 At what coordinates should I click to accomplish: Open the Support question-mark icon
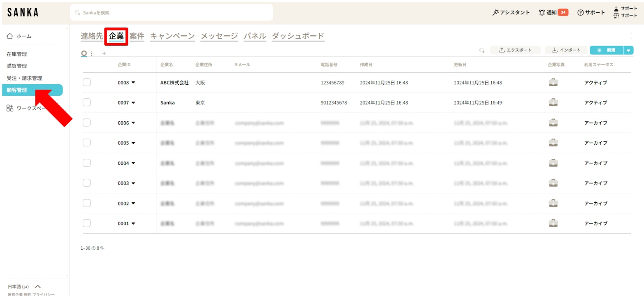click(x=581, y=12)
